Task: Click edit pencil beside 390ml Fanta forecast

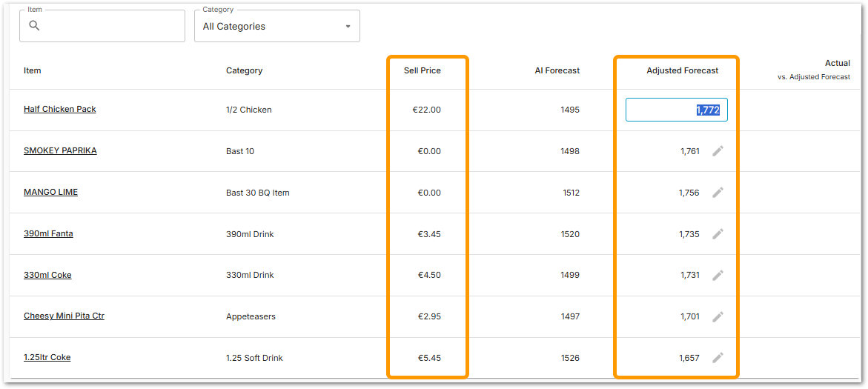Action: pos(717,234)
